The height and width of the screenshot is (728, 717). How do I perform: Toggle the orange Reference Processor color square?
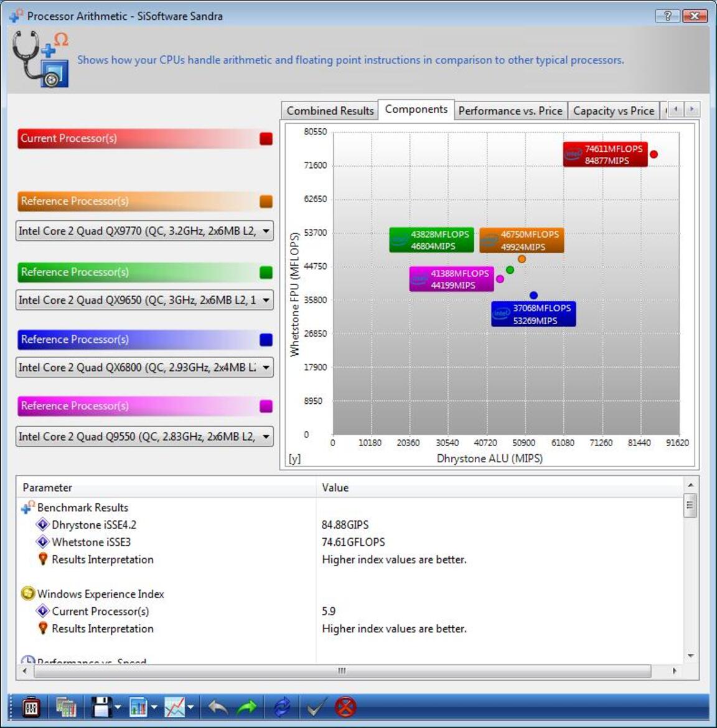pyautogui.click(x=266, y=202)
